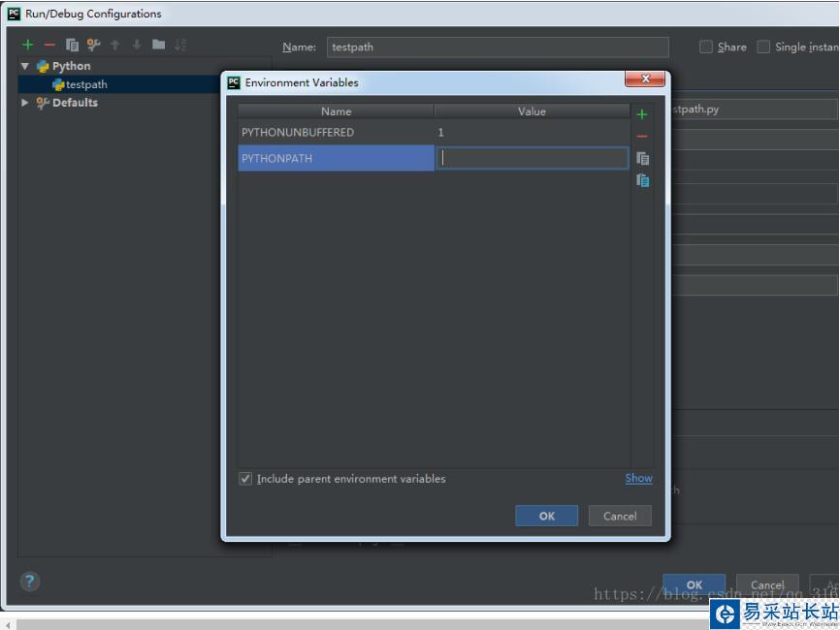Select the PYTHONPATH name cell
The height and width of the screenshot is (630, 840).
[336, 158]
